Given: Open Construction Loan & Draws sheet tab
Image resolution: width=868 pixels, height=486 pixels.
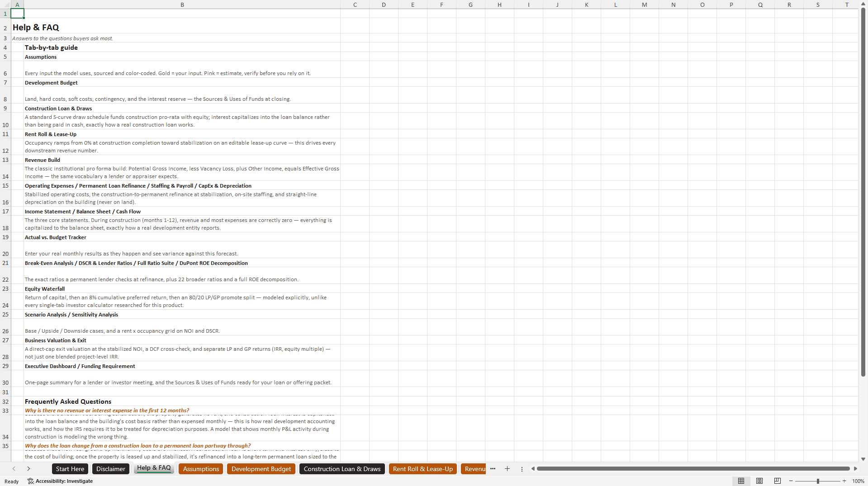Looking at the screenshot, I should coord(342,469).
